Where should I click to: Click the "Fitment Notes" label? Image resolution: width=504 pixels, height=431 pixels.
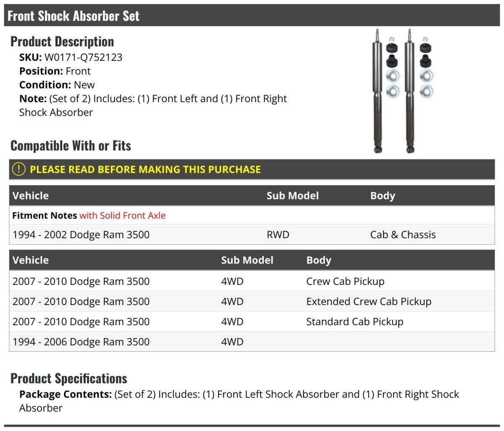(x=45, y=215)
